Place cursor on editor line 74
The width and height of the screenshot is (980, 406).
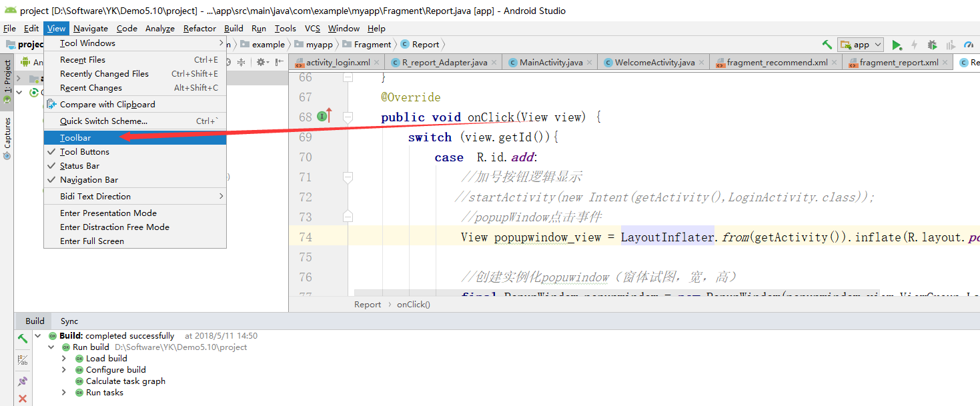coord(634,237)
